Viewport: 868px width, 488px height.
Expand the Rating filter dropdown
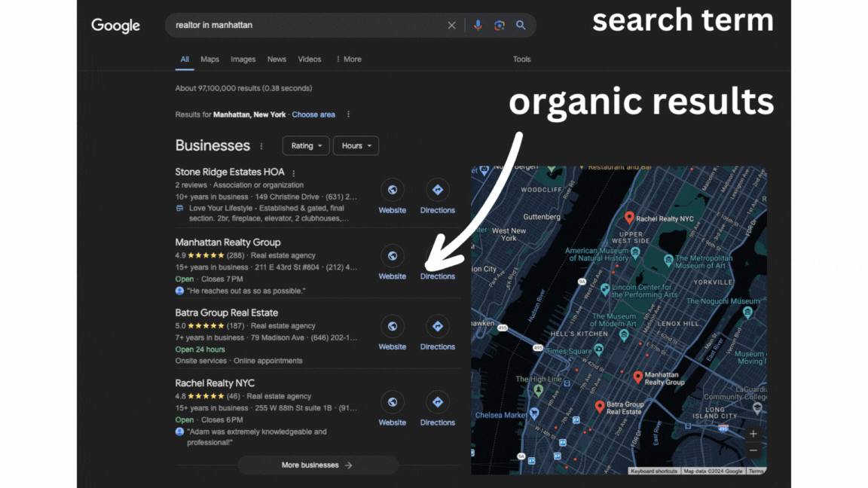click(306, 145)
